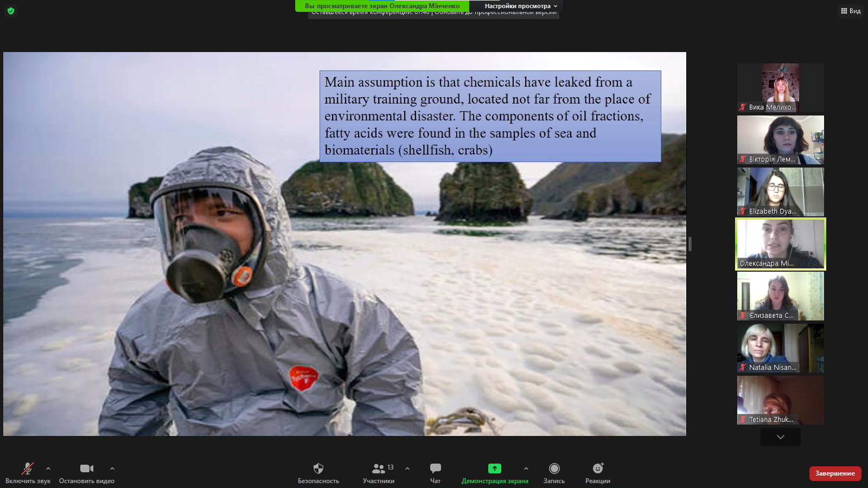868x488 pixels.
Task: Open Участники participants panel
Action: 379,473
